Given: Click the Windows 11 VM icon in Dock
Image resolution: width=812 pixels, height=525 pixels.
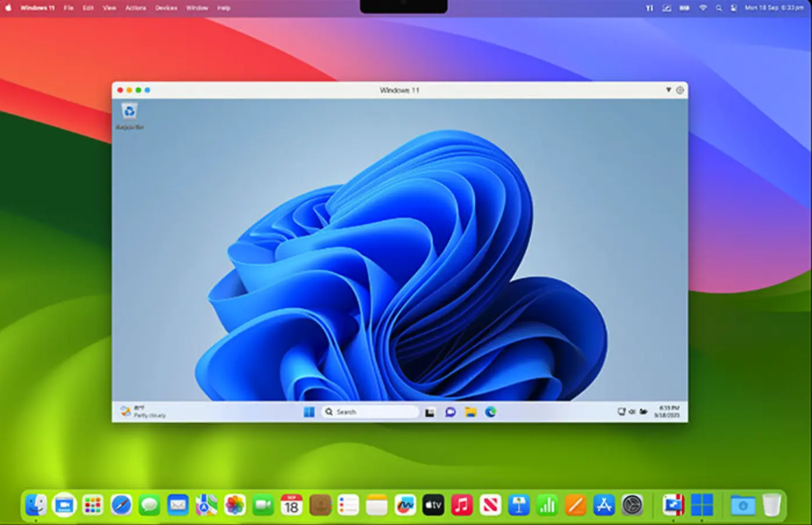Looking at the screenshot, I should point(702,505).
